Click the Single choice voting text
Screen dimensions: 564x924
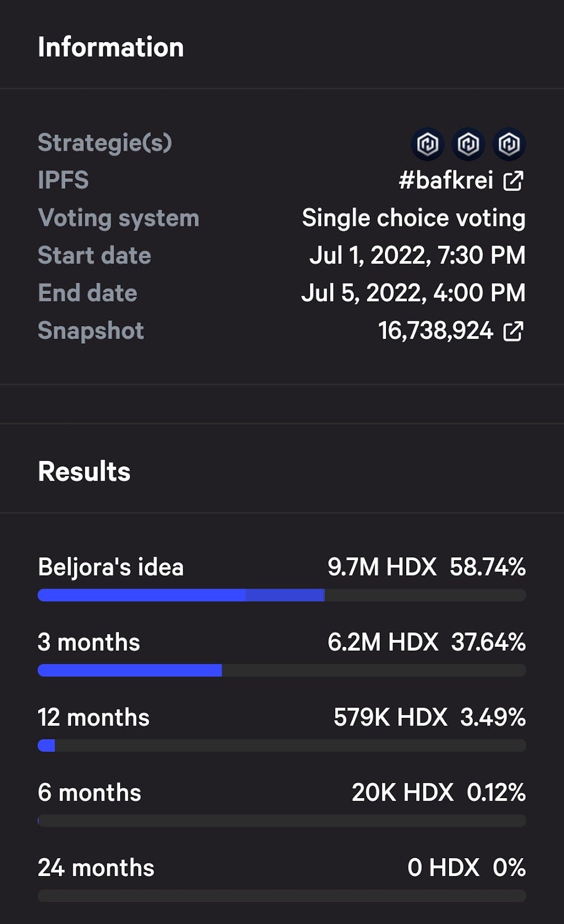414,218
